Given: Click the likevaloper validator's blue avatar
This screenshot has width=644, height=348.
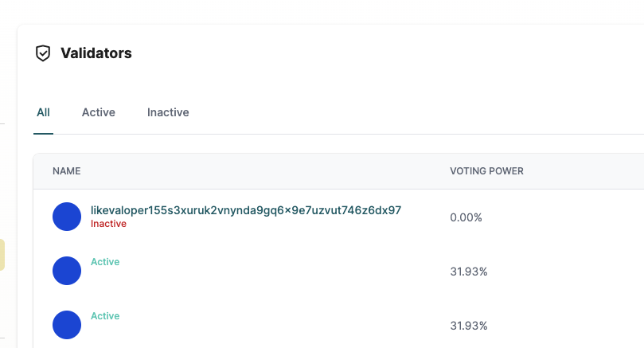Looking at the screenshot, I should click(x=67, y=217).
